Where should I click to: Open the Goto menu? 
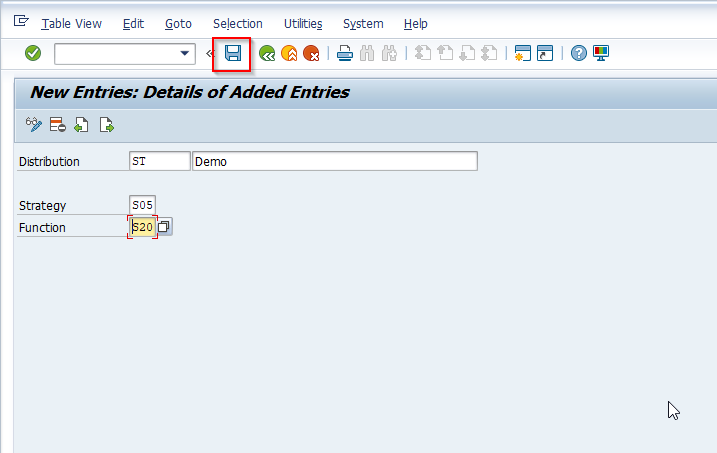(178, 24)
